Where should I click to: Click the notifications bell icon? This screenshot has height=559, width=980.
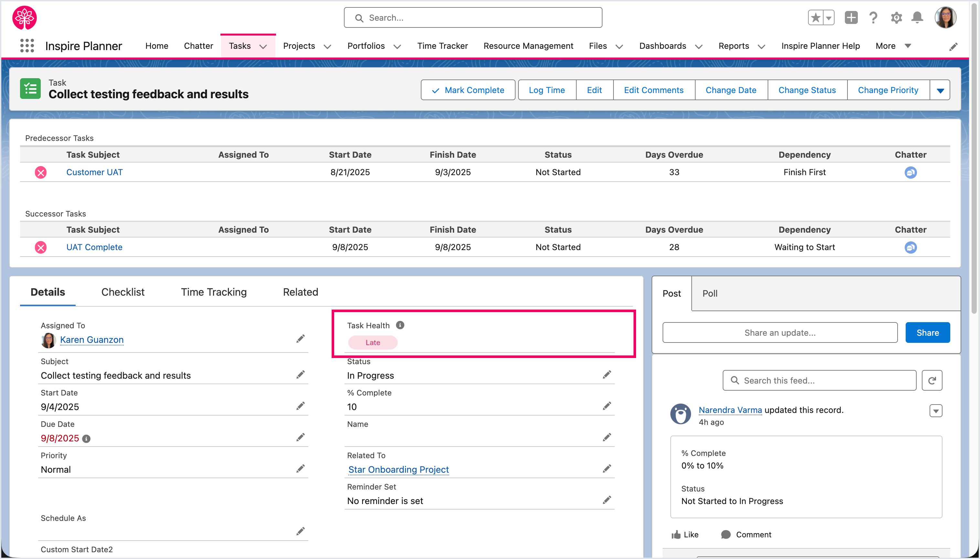click(x=917, y=18)
